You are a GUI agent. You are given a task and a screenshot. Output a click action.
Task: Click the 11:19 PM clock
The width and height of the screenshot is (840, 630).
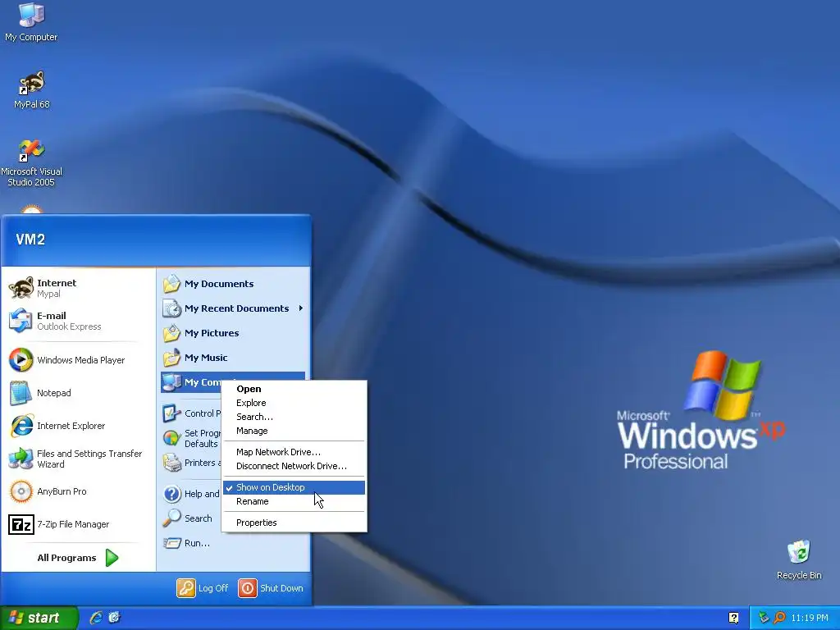(810, 618)
